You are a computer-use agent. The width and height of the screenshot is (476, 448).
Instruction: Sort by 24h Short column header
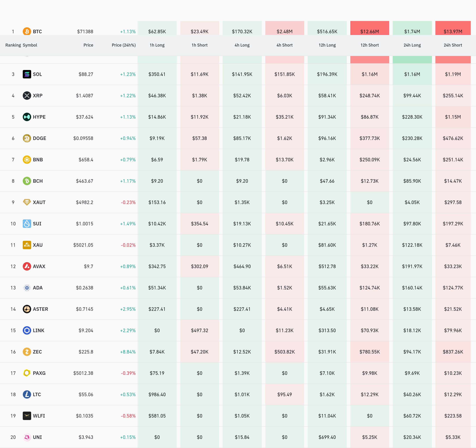coord(453,45)
